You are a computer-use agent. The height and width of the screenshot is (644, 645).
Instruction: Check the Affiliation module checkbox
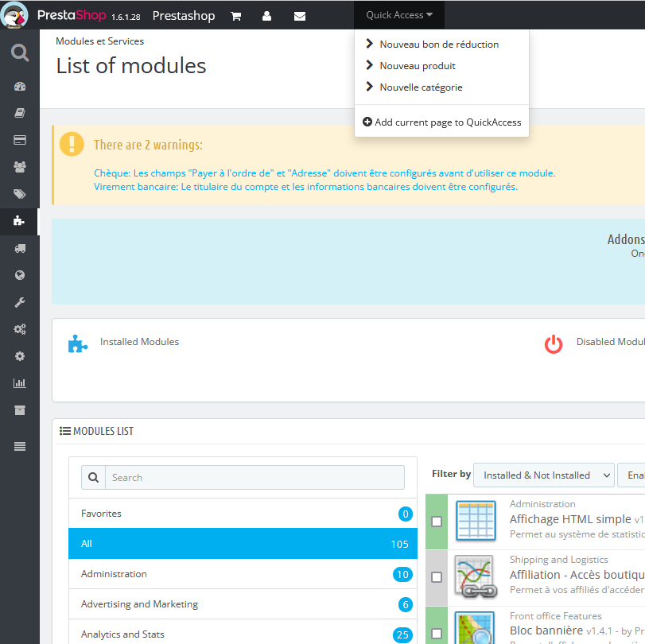[437, 577]
